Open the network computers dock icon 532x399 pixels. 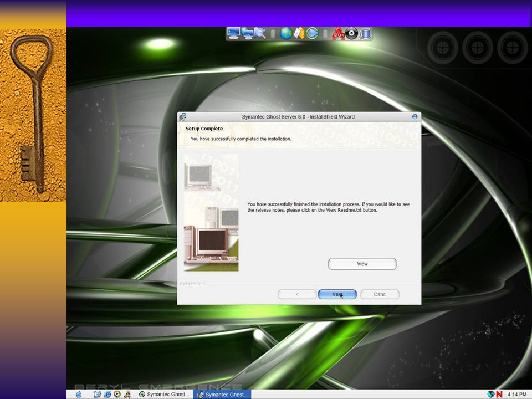click(248, 34)
